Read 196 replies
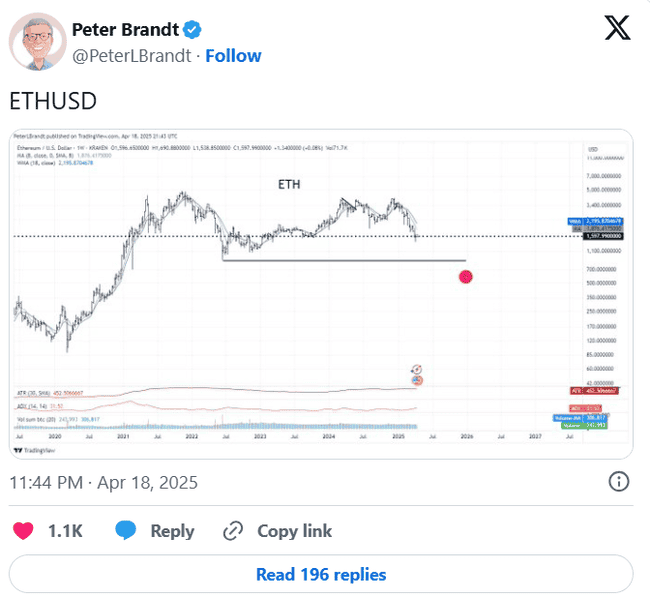Image resolution: width=650 pixels, height=597 pixels. pos(321,574)
